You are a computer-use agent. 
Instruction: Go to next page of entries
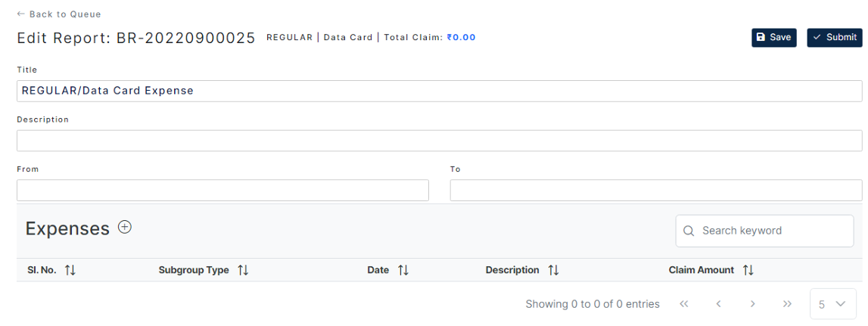point(753,304)
